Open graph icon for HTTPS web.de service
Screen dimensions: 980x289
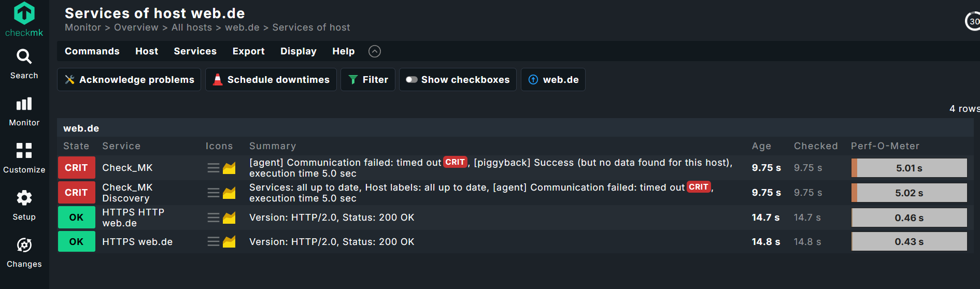(x=229, y=242)
